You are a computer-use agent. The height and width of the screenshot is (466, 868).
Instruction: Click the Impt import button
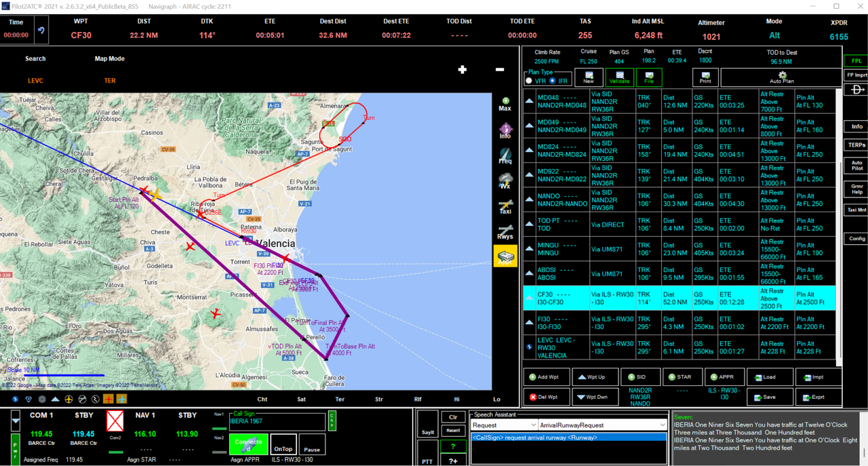click(818, 377)
